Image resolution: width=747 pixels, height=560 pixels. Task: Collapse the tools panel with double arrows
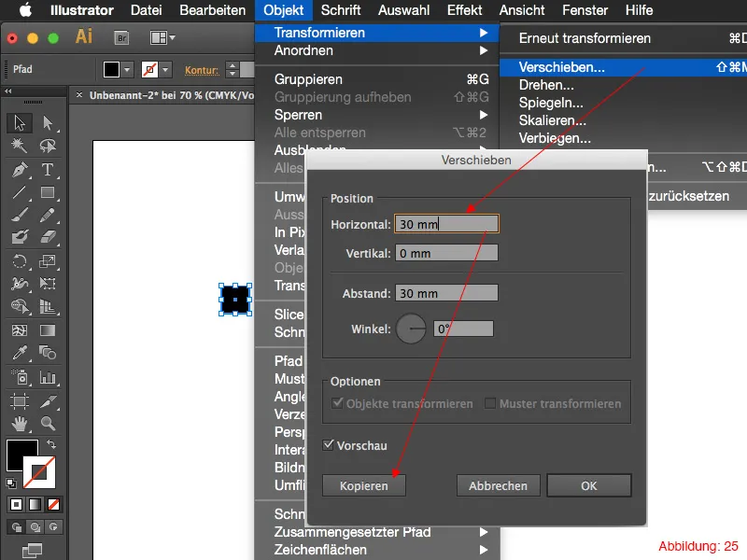[x=8, y=91]
